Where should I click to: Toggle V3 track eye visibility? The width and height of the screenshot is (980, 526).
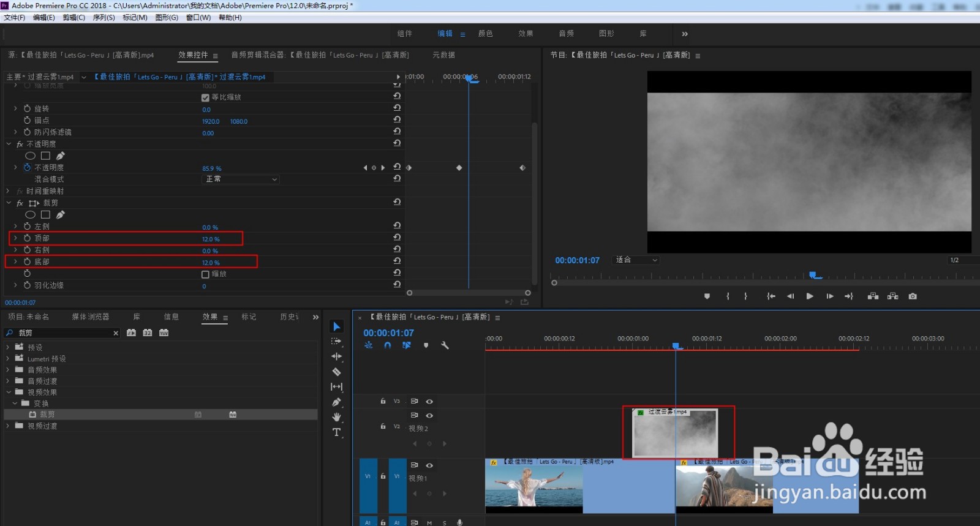click(x=429, y=402)
